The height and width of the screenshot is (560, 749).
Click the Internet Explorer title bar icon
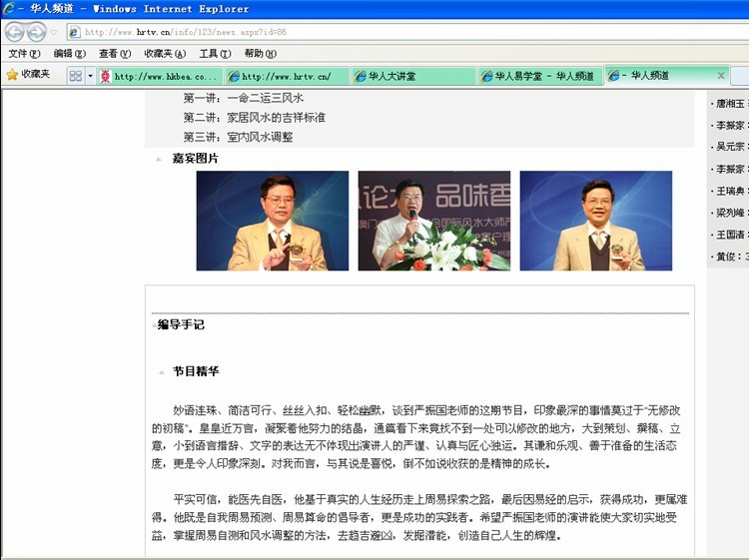point(9,9)
